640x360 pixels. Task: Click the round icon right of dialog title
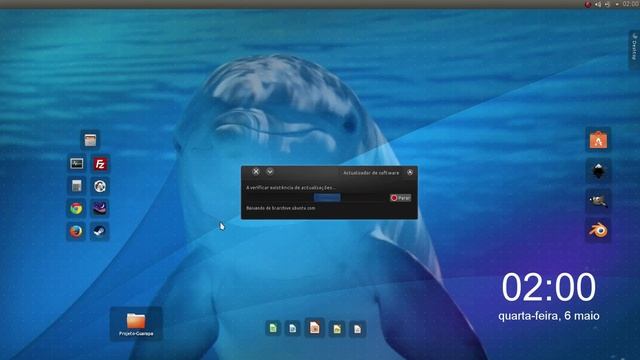click(x=410, y=172)
